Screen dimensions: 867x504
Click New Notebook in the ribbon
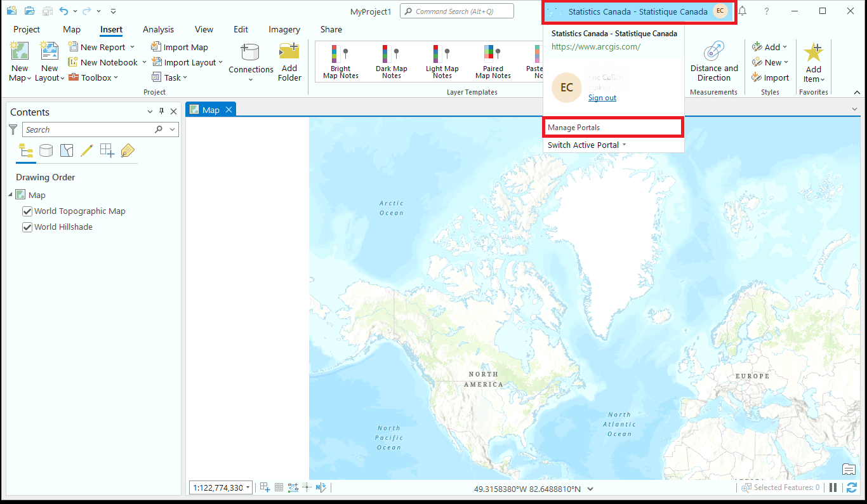point(107,62)
